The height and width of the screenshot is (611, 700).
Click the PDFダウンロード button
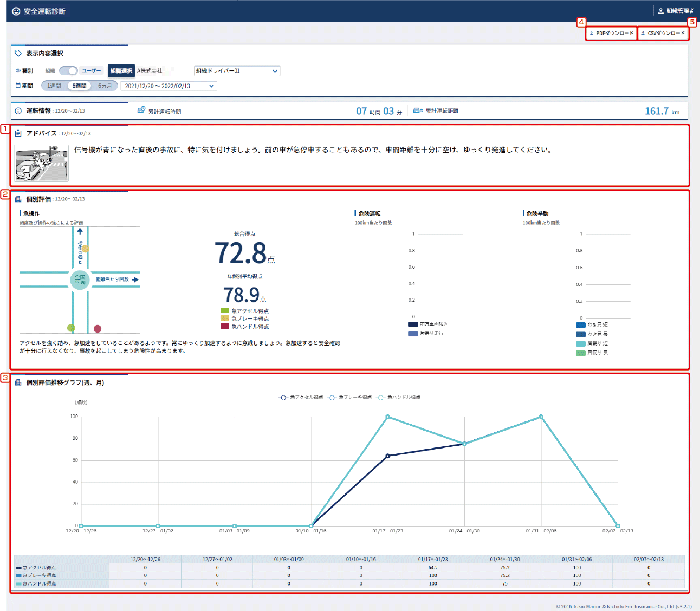pyautogui.click(x=611, y=33)
